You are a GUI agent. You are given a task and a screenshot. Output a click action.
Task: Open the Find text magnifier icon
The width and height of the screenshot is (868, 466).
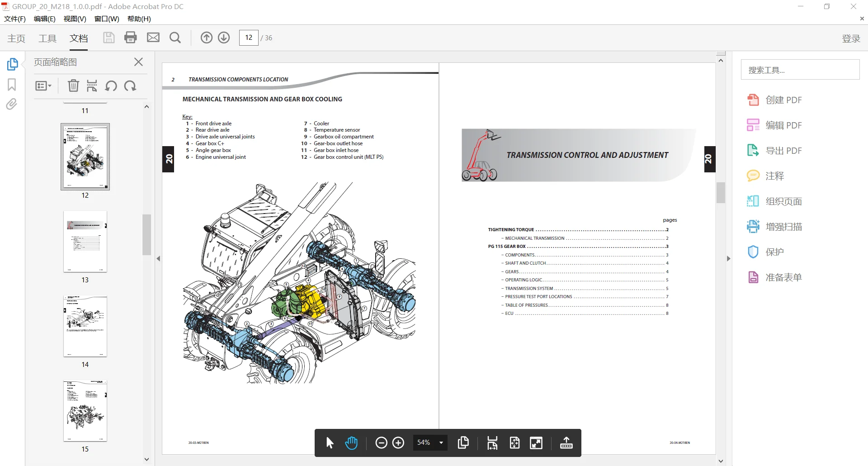[x=175, y=38]
